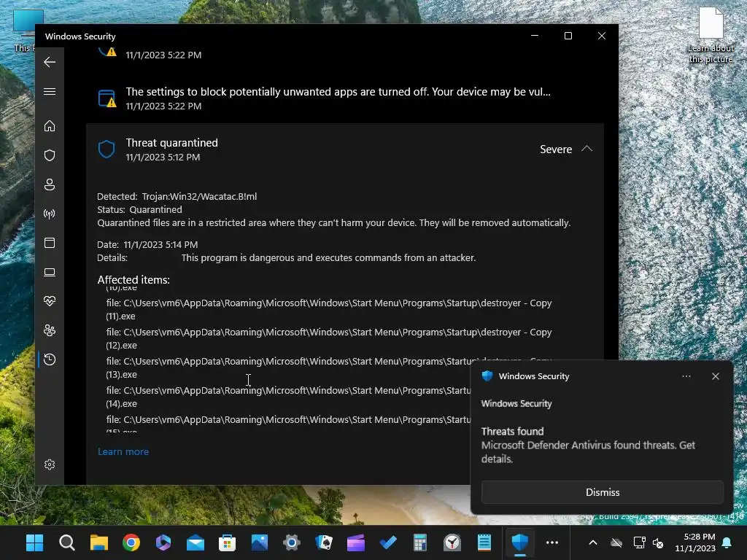Open Family options sidebar icon

coord(50,330)
